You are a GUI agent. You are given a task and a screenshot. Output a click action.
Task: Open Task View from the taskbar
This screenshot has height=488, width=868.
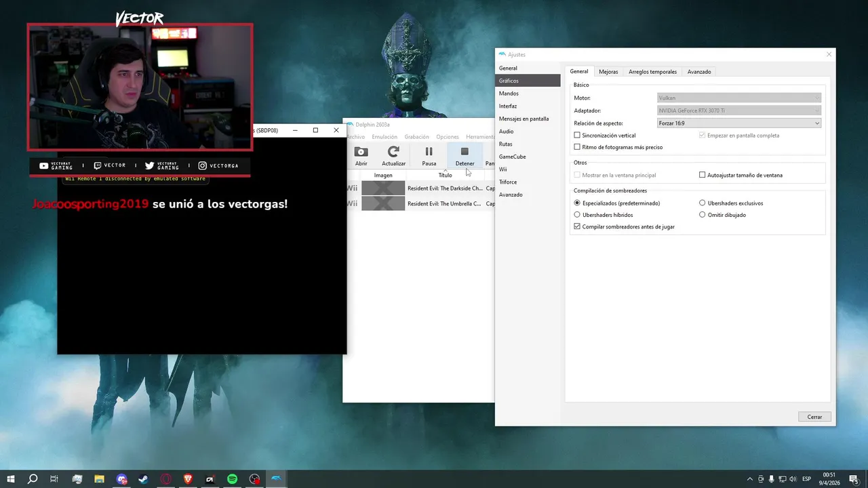click(54, 479)
